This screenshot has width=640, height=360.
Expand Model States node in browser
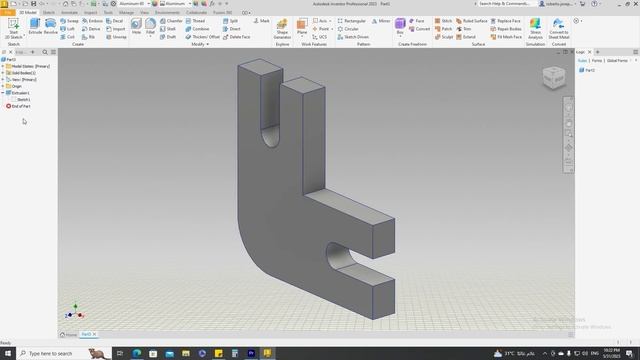[3, 66]
